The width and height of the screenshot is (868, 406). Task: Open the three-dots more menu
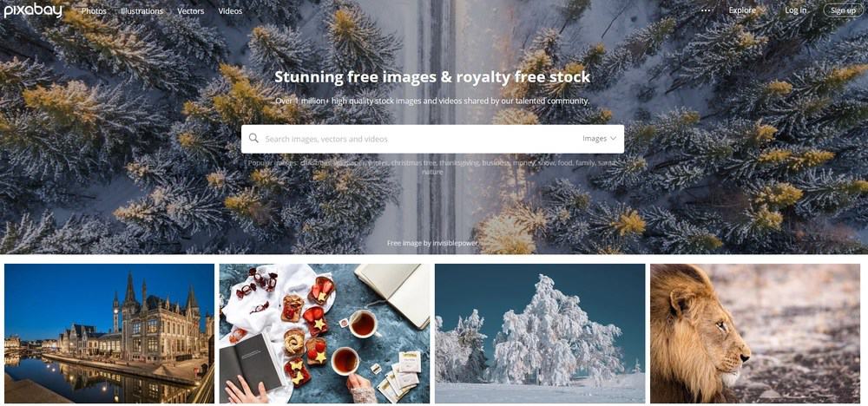coord(705,10)
